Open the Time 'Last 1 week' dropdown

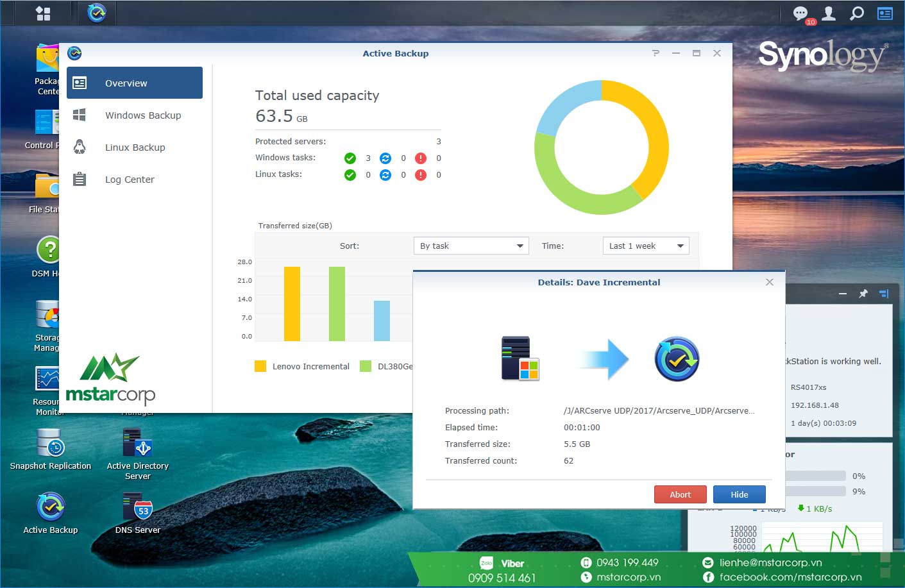click(x=645, y=246)
